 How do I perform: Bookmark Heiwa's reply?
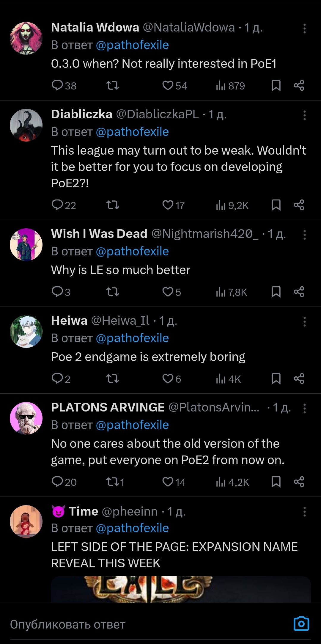click(x=276, y=379)
